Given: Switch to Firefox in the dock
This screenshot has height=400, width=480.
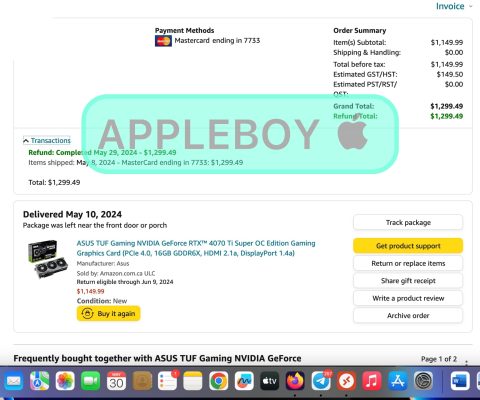Looking at the screenshot, I should pyautogui.click(x=295, y=381).
